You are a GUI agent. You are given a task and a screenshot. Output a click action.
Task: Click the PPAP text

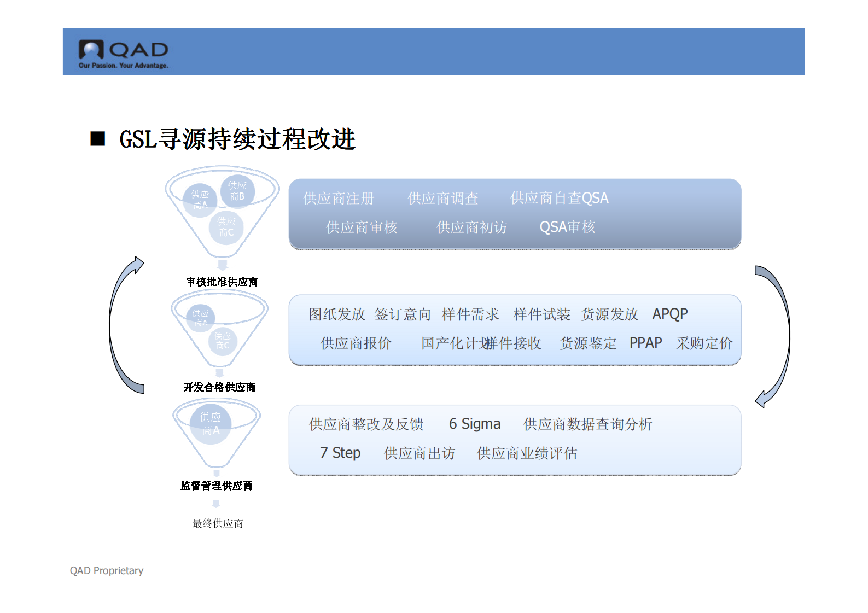(646, 343)
